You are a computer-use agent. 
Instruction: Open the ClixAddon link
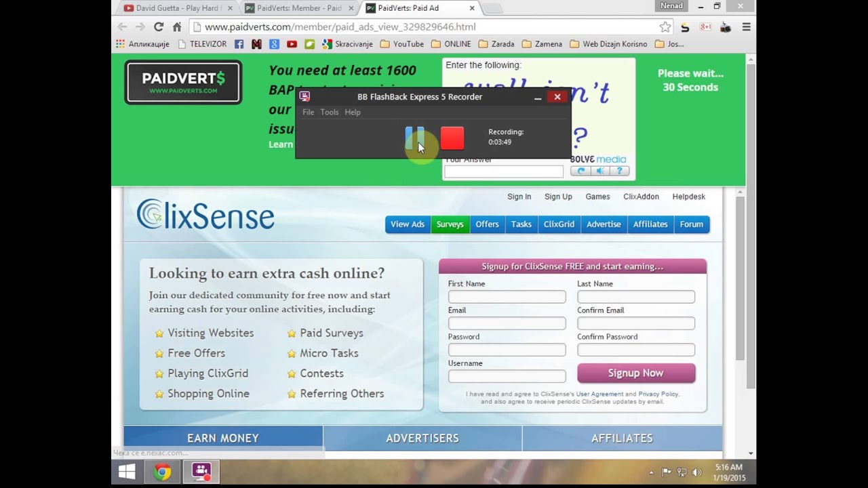(x=641, y=197)
